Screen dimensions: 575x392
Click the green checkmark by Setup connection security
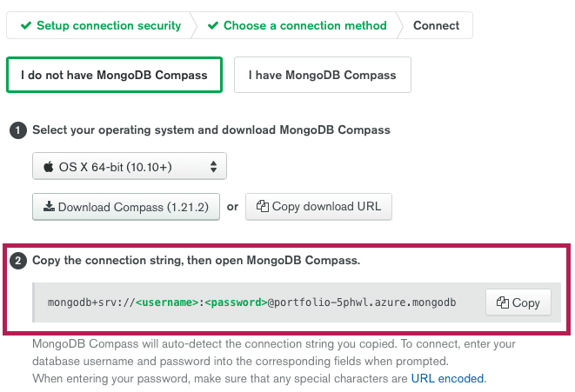[26, 25]
